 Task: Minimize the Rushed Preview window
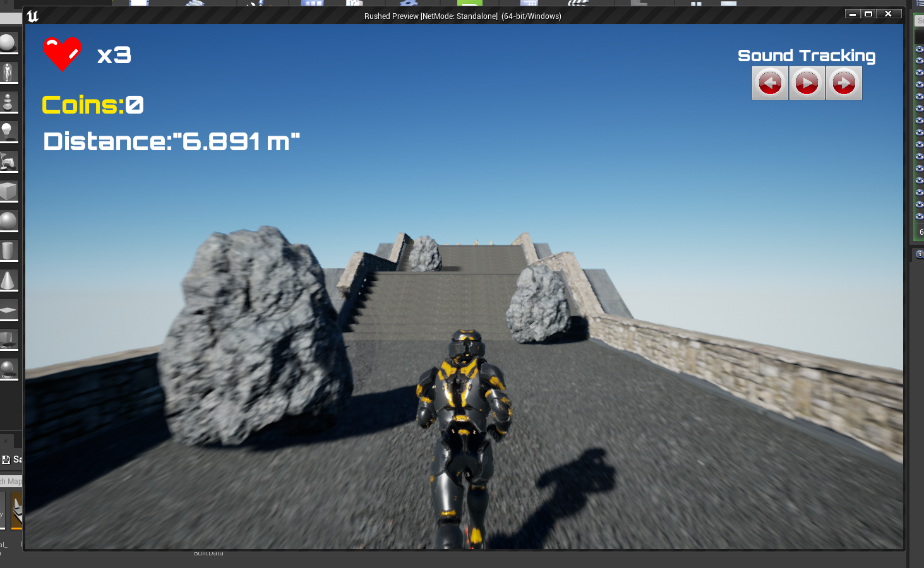click(x=853, y=13)
